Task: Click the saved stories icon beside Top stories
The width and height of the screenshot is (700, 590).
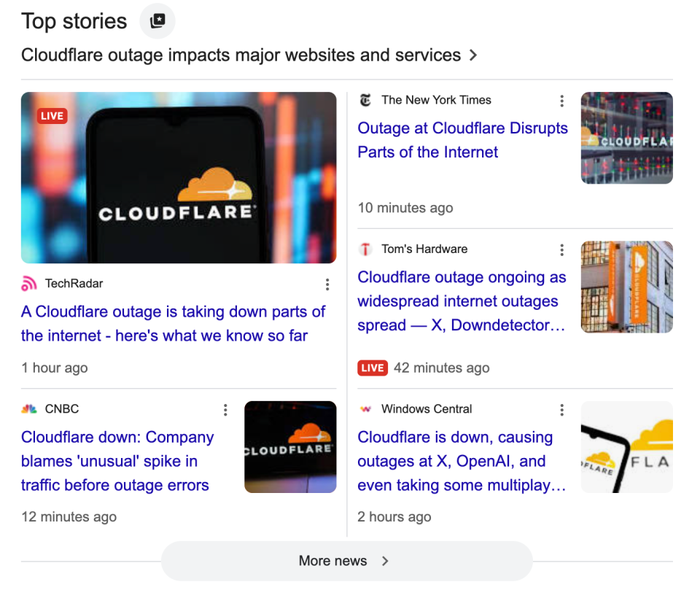Action: 157,21
